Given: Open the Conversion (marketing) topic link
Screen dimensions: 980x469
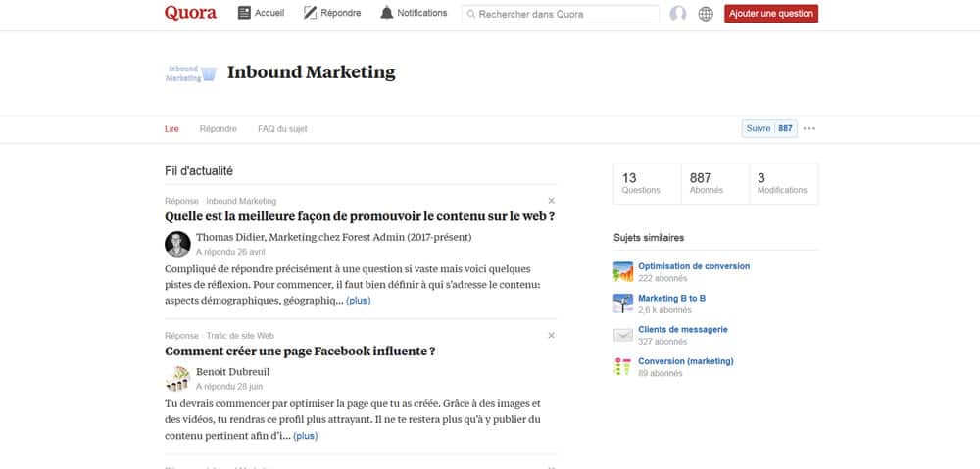Looking at the screenshot, I should coord(686,361).
